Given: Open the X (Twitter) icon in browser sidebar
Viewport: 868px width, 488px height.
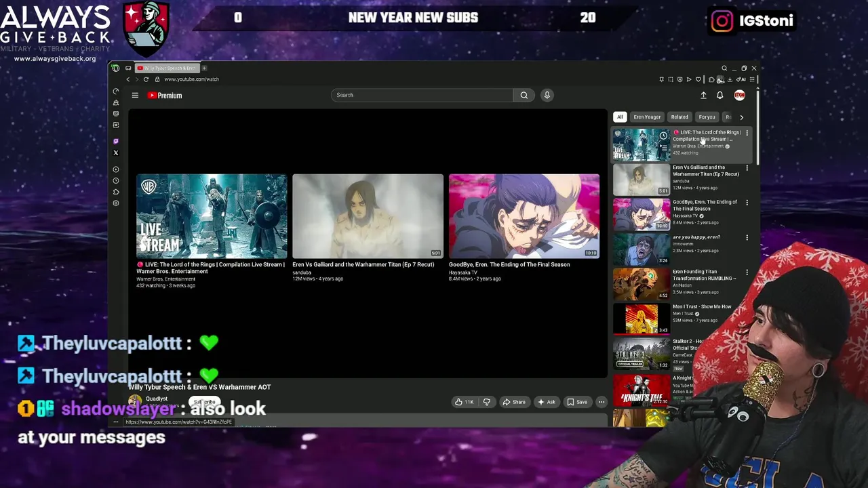Looking at the screenshot, I should pos(116,152).
